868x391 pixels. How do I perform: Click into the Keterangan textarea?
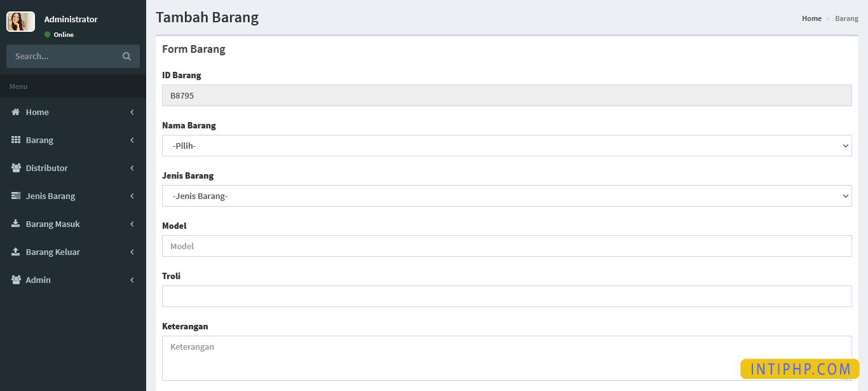(445, 358)
